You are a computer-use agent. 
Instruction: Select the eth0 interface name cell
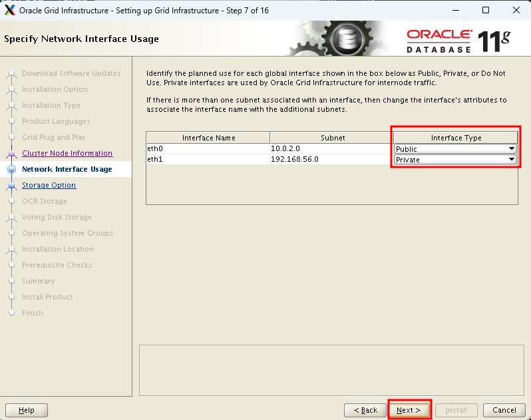coord(208,148)
